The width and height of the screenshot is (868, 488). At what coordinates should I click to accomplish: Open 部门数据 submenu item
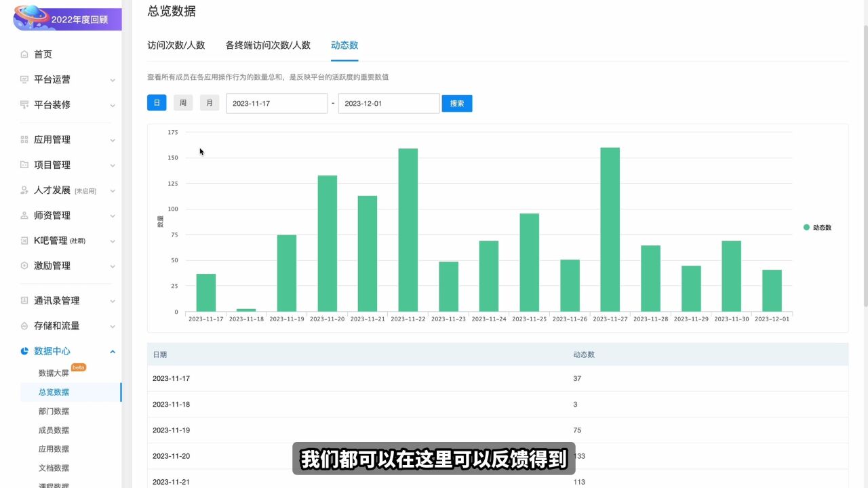click(54, 411)
